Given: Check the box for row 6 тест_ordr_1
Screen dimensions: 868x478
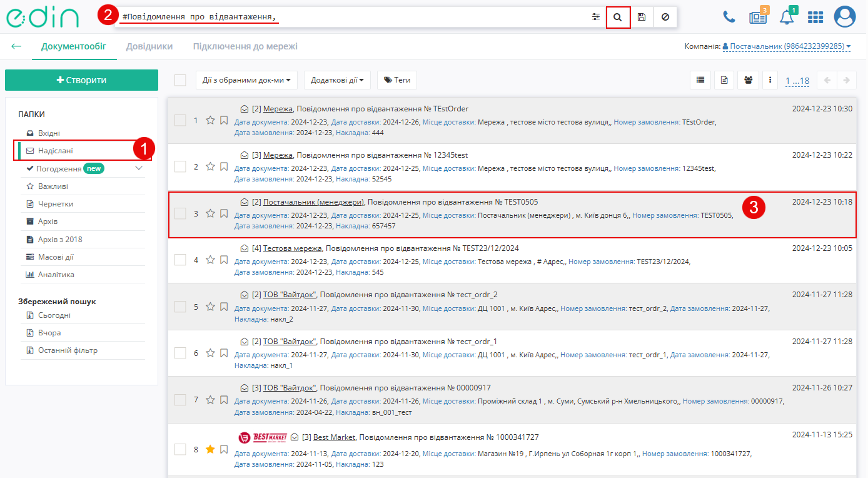Looking at the screenshot, I should (180, 353).
